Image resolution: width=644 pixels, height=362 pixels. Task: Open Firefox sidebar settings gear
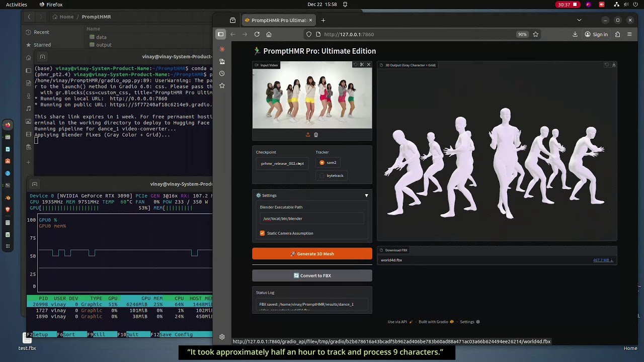coord(222,337)
